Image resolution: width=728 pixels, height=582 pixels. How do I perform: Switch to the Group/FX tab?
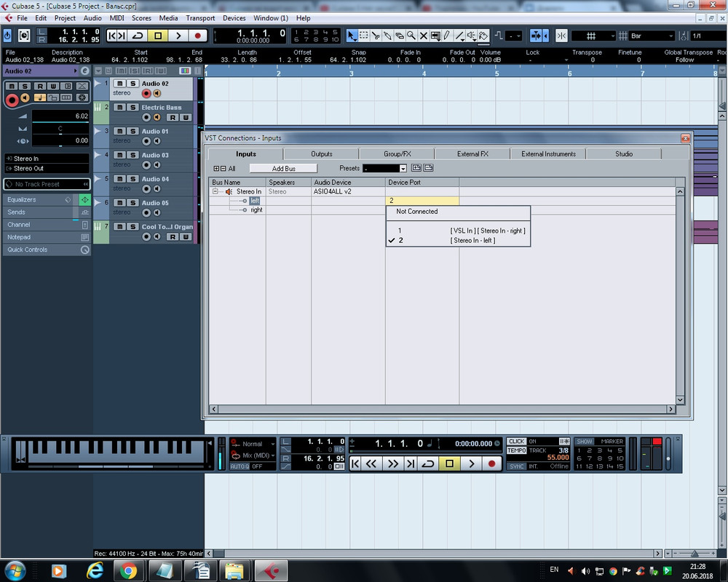point(397,154)
